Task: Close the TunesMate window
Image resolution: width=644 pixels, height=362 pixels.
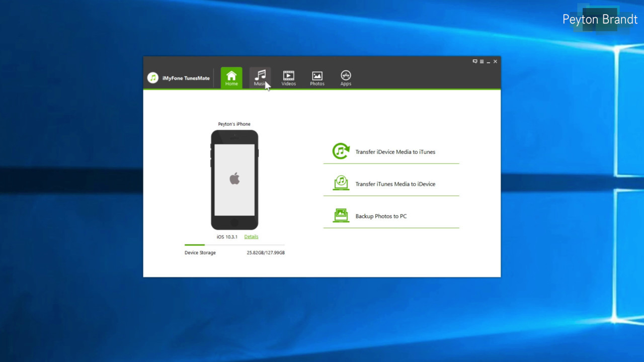Action: point(496,61)
